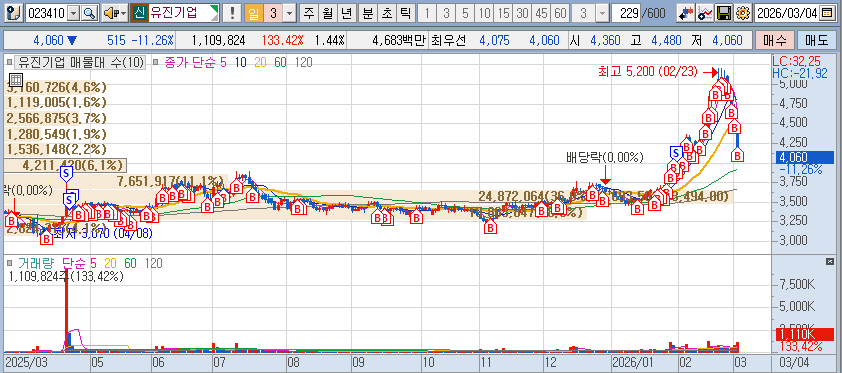The width and height of the screenshot is (842, 373).
Task: Select the 15 minute interval button
Action: [x=503, y=13]
